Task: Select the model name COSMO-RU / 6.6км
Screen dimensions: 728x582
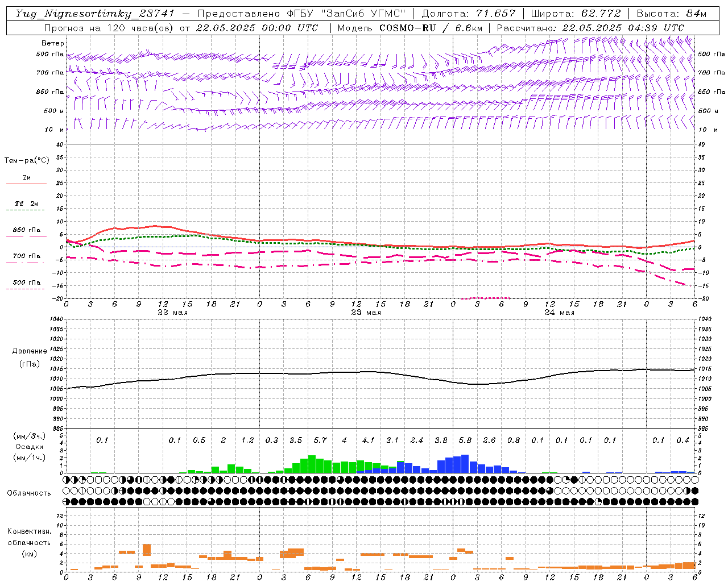Action: coord(431,28)
